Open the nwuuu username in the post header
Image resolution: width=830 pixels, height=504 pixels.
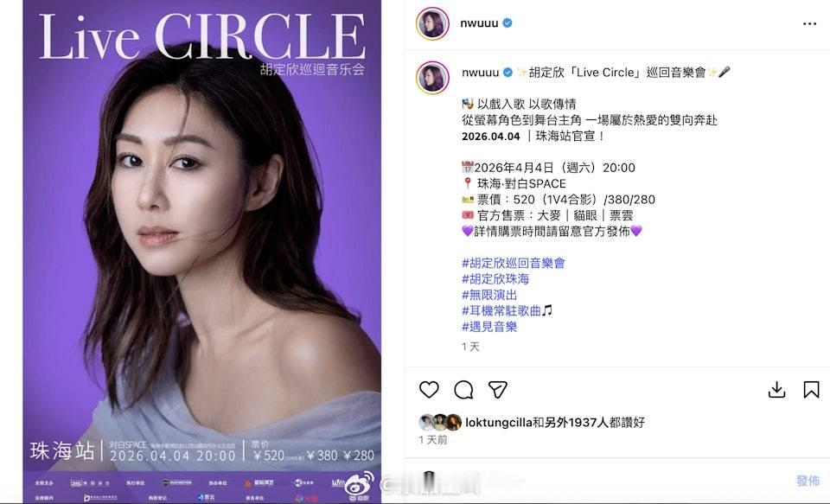(x=479, y=22)
